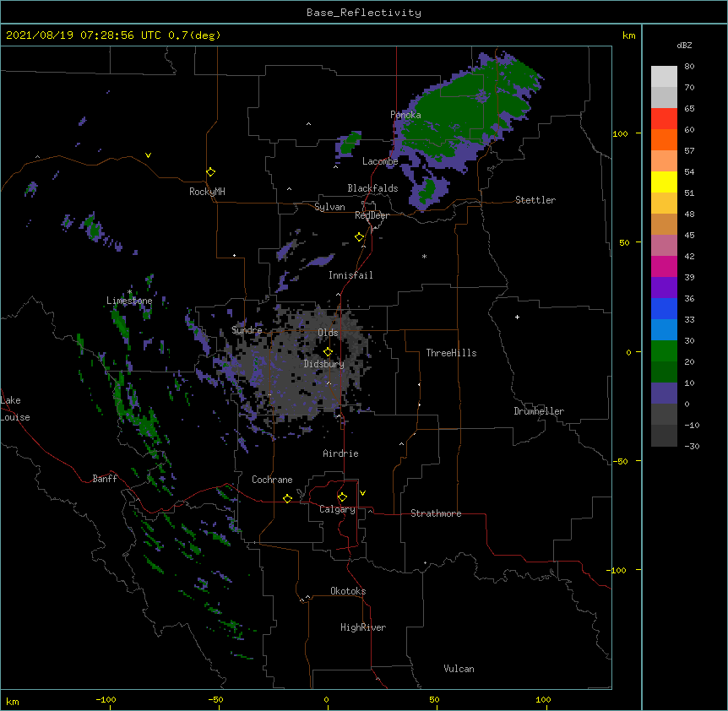This screenshot has width=728, height=711.
Task: Click the slate-blue 10 dBZ legend swatch
Action: click(664, 393)
